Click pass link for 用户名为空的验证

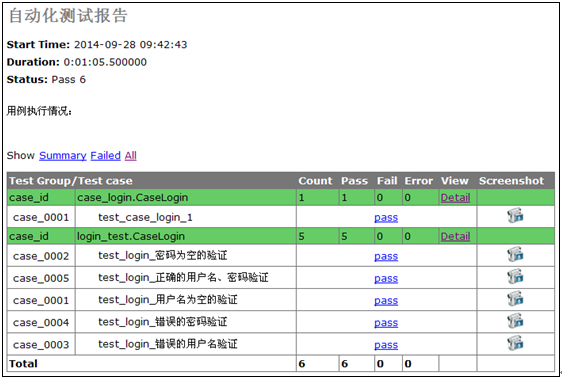click(x=386, y=301)
